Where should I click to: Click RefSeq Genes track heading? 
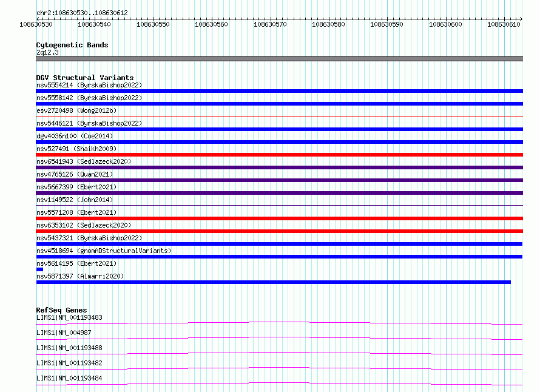click(61, 310)
